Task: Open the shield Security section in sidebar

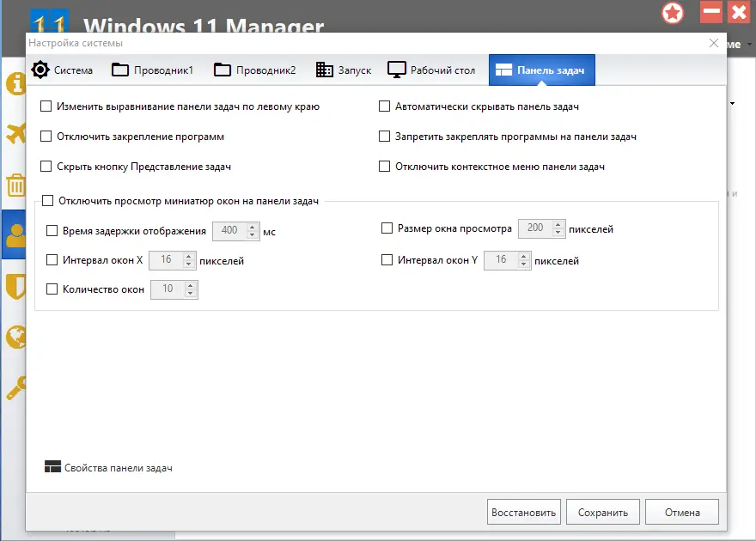Action: click(16, 286)
